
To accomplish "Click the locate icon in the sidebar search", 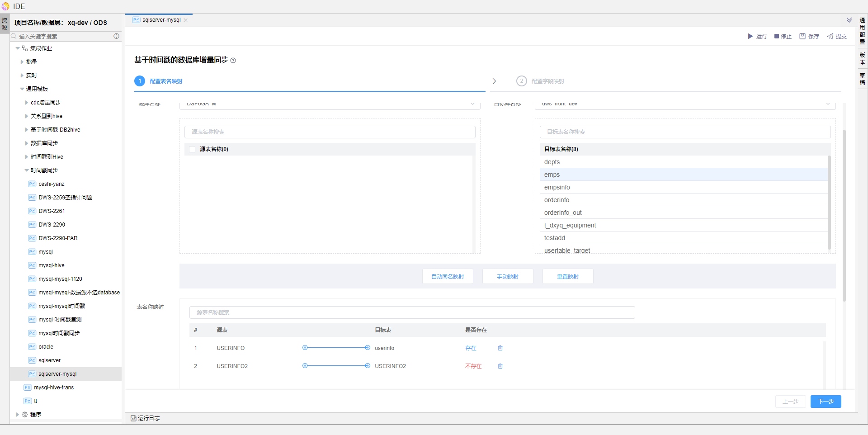I will coord(116,36).
